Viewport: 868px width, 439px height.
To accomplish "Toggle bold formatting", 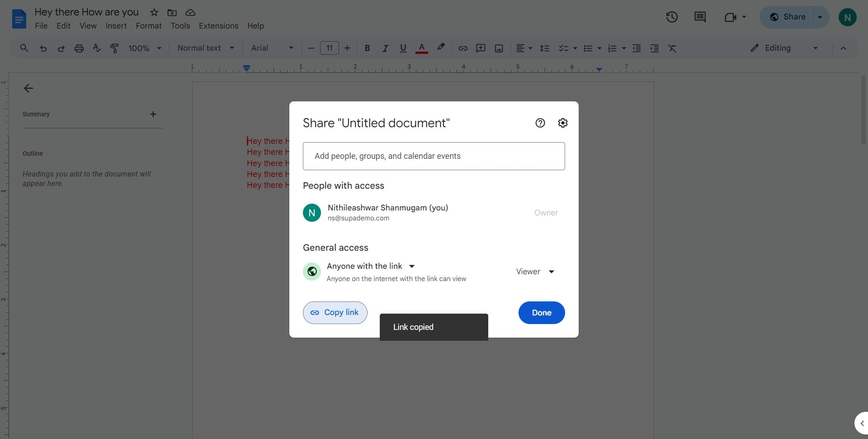I will tap(367, 48).
